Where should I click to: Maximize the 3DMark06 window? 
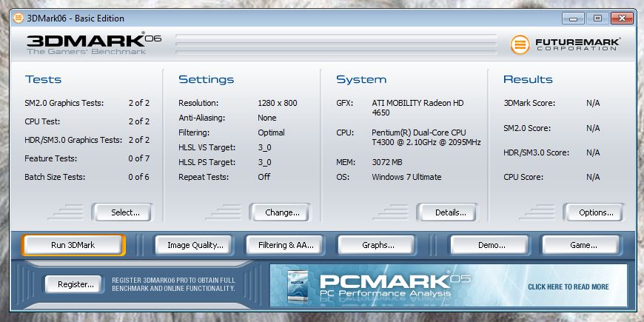pos(597,19)
